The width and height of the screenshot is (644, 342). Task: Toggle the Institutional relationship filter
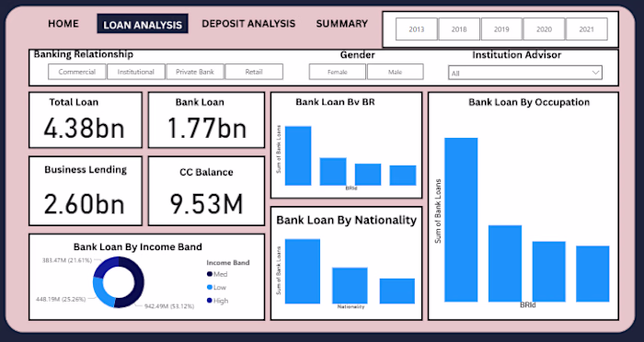pyautogui.click(x=136, y=72)
